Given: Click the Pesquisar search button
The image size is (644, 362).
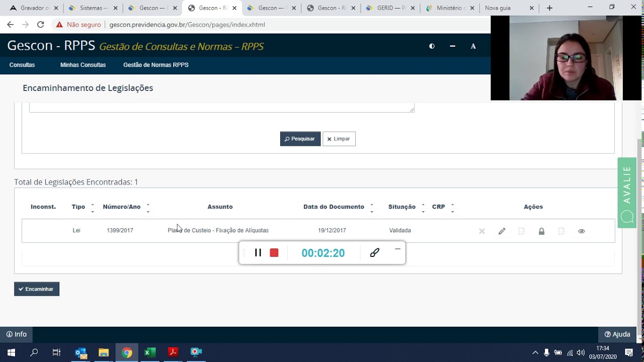Looking at the screenshot, I should (x=300, y=139).
